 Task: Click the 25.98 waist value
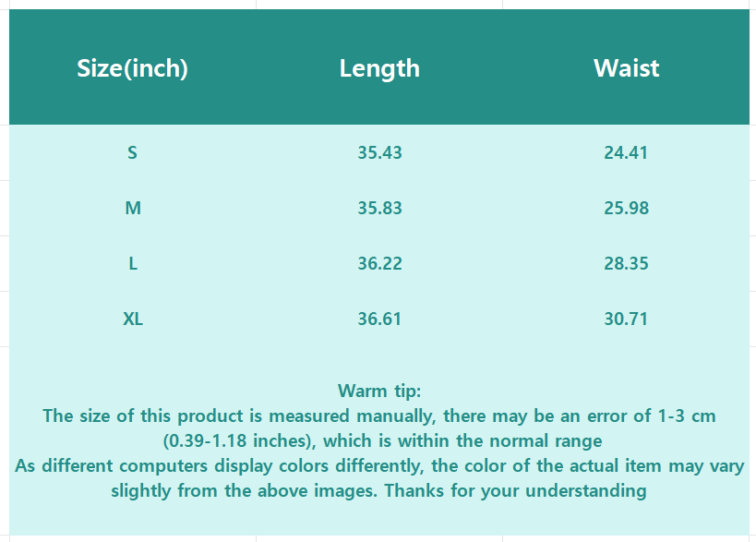(x=626, y=208)
